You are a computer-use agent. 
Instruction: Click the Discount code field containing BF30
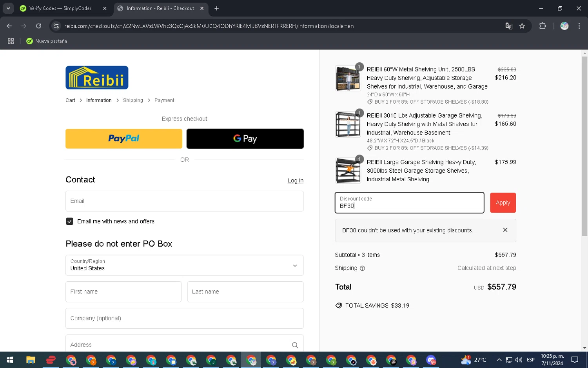pyautogui.click(x=409, y=202)
